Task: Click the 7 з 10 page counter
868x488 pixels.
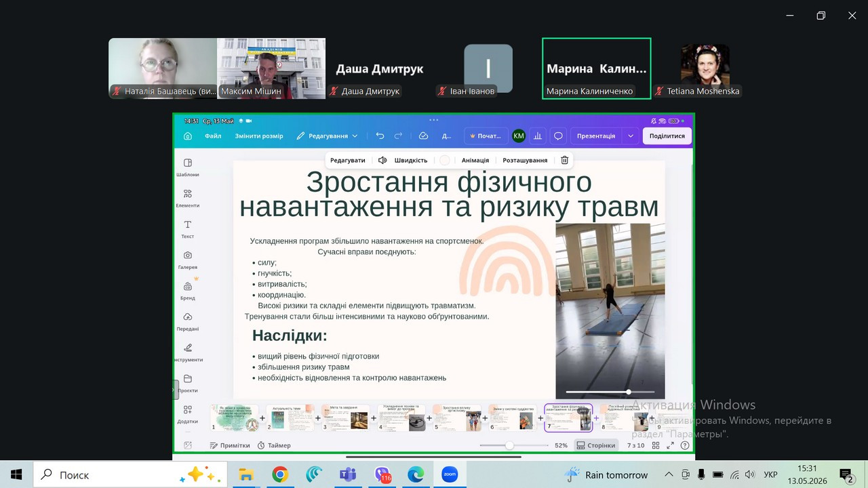Action: (x=635, y=445)
